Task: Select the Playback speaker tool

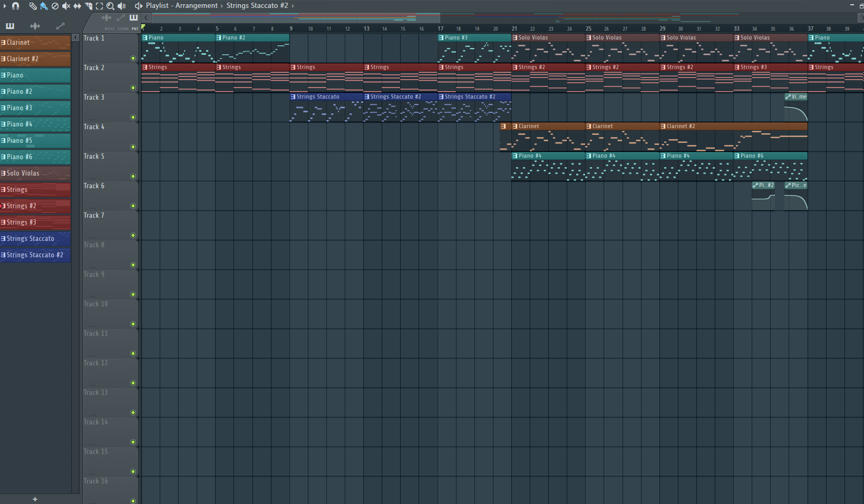Action: pos(121,6)
